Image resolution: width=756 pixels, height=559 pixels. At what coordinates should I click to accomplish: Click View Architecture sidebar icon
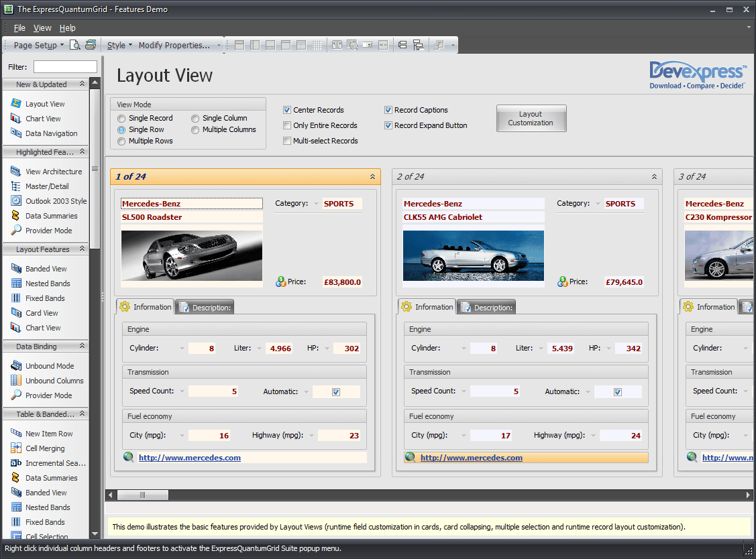[16, 171]
